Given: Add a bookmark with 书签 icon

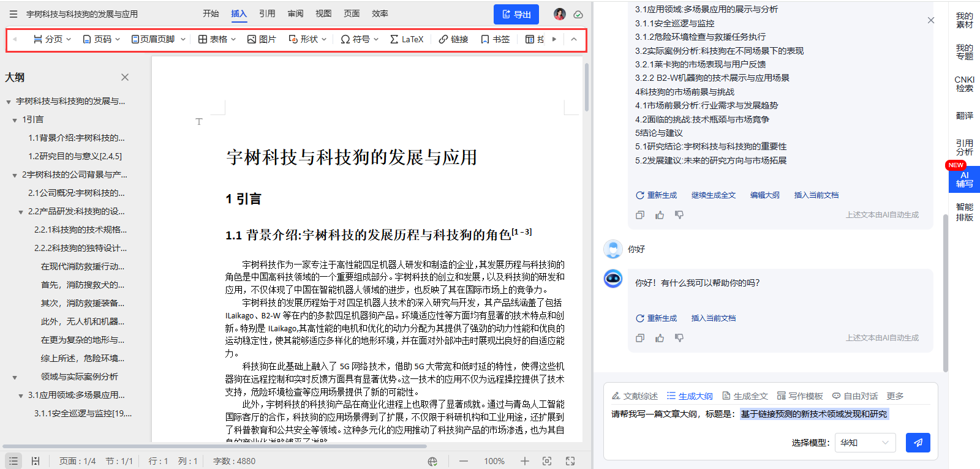Looking at the screenshot, I should point(495,39).
